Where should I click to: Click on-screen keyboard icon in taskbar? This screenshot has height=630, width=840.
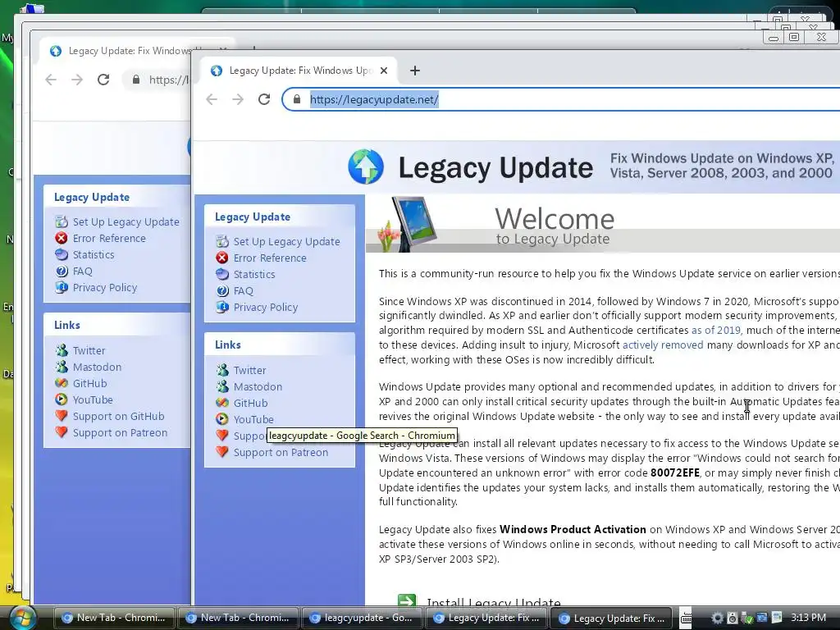[687, 618]
